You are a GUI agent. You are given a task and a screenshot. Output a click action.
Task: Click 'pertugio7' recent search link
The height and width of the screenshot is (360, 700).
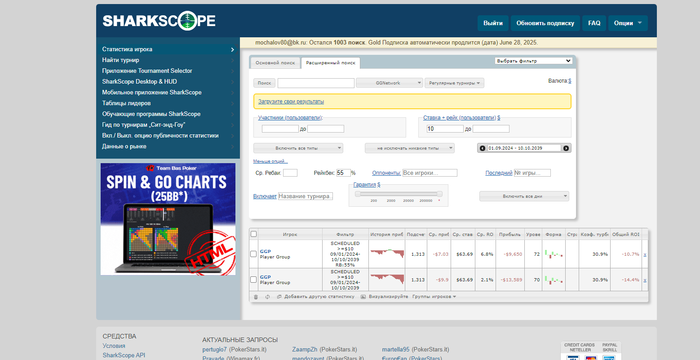click(x=214, y=349)
